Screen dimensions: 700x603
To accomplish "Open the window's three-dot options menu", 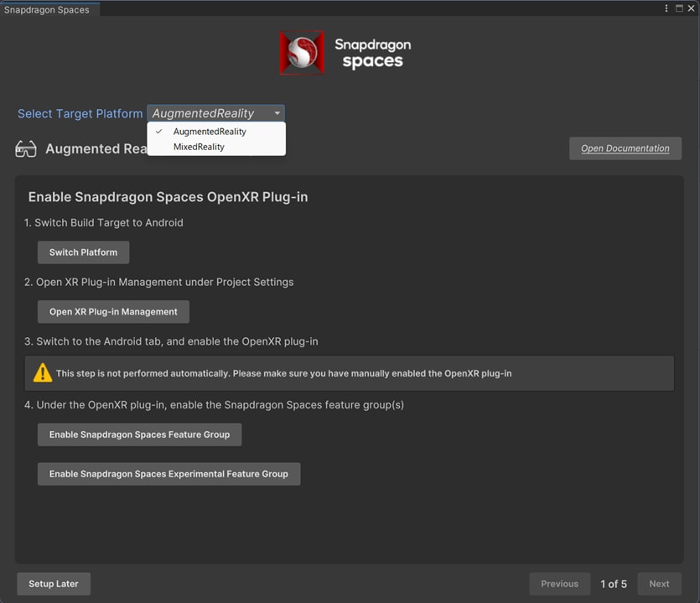I will click(666, 8).
